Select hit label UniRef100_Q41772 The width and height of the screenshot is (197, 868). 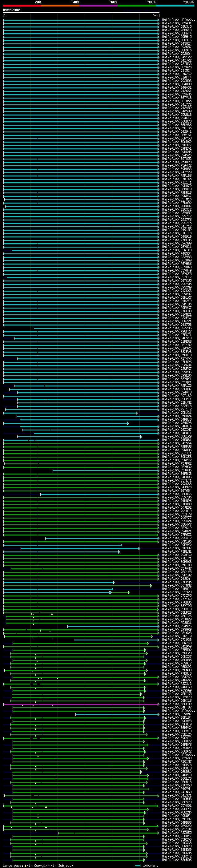click(177, 104)
